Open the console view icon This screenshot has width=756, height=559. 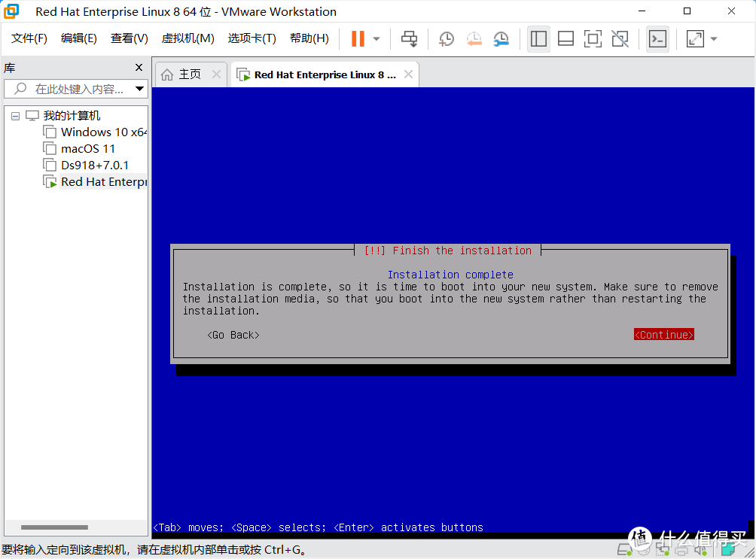tap(657, 39)
